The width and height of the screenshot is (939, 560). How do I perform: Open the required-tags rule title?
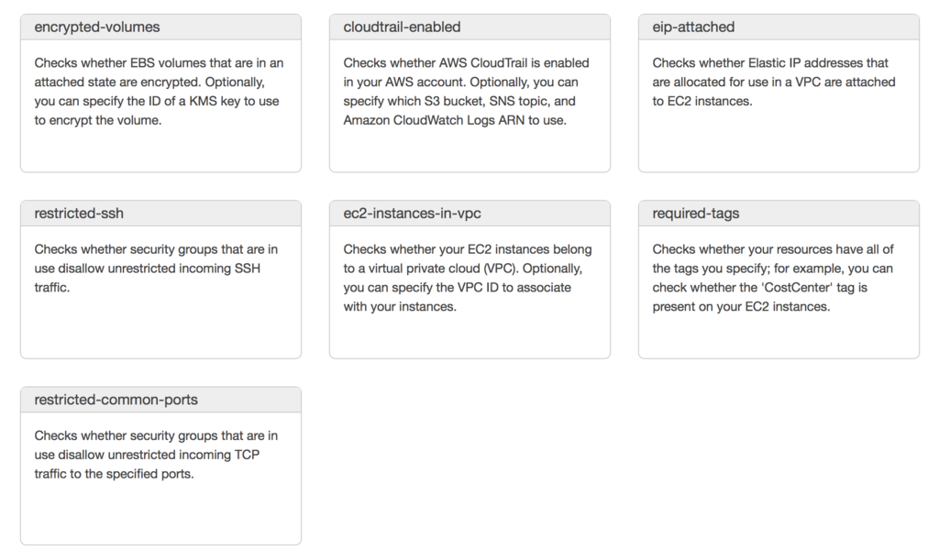pyautogui.click(x=696, y=214)
